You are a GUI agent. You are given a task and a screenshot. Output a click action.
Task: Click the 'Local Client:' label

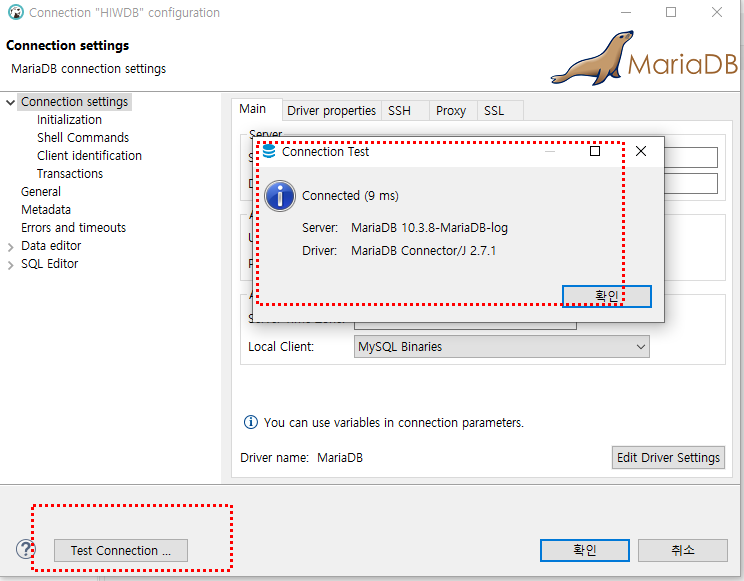click(281, 347)
